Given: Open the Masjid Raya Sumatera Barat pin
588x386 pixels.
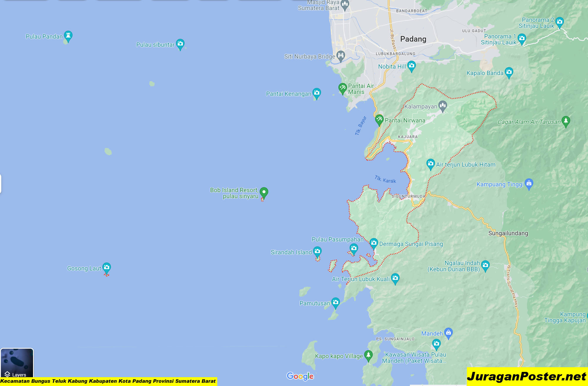Looking at the screenshot, I should pyautogui.click(x=345, y=5).
